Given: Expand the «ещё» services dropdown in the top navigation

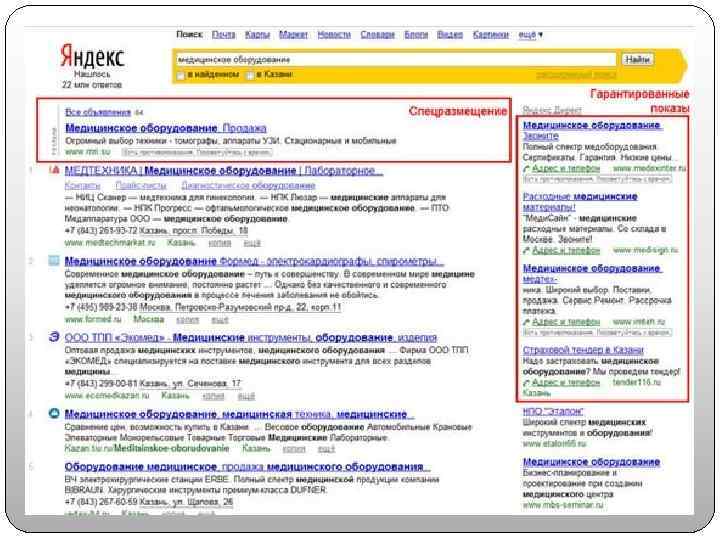Looking at the screenshot, I should 530,34.
